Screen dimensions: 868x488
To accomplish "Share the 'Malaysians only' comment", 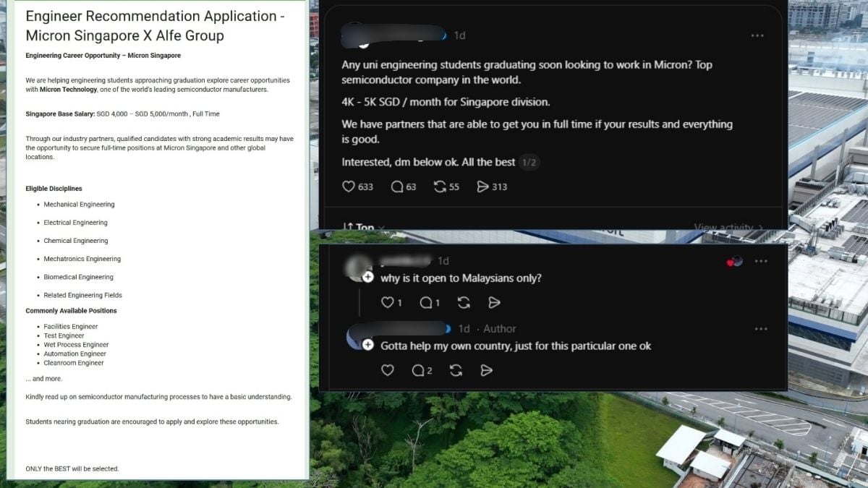I will point(494,302).
